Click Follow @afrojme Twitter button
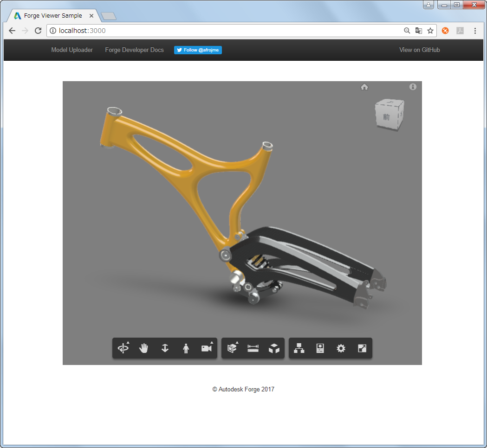 point(198,50)
